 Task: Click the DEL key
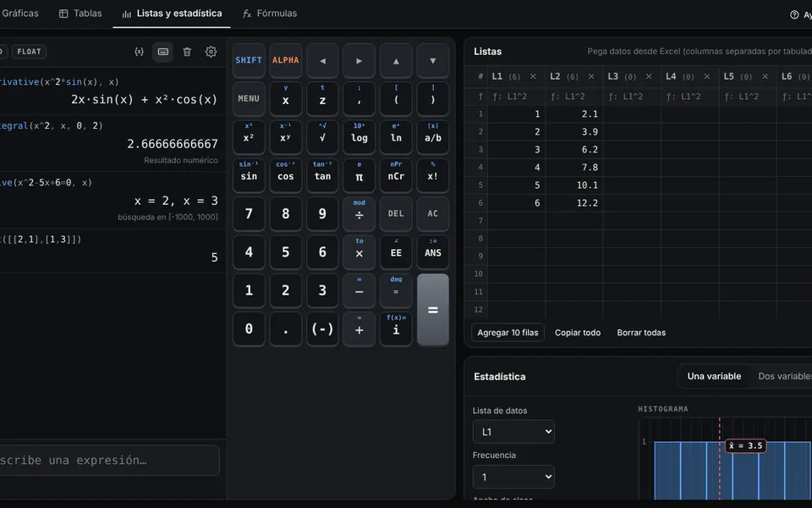click(396, 213)
